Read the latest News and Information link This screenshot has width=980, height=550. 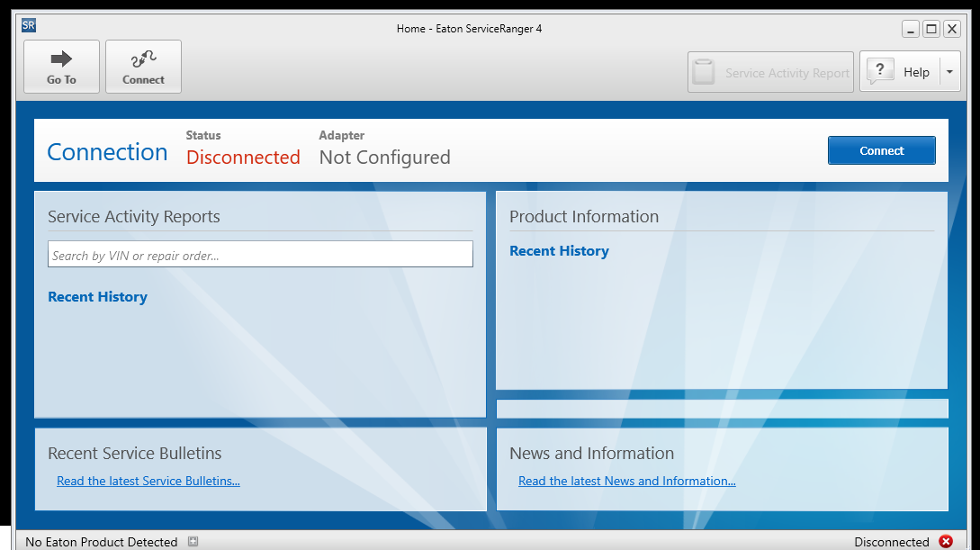[626, 481]
